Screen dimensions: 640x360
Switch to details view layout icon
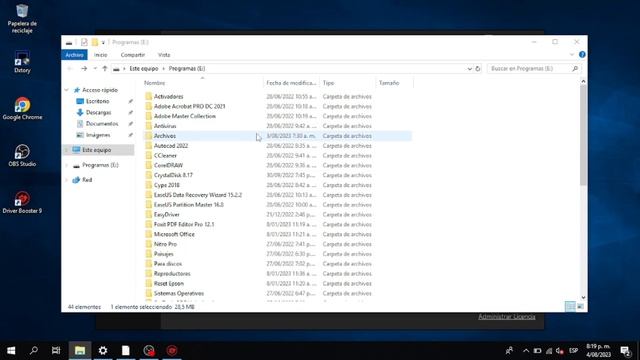[x=570, y=307]
